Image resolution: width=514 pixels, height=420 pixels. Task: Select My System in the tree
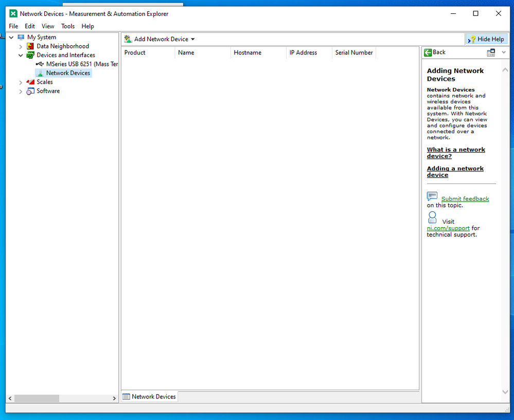point(42,38)
